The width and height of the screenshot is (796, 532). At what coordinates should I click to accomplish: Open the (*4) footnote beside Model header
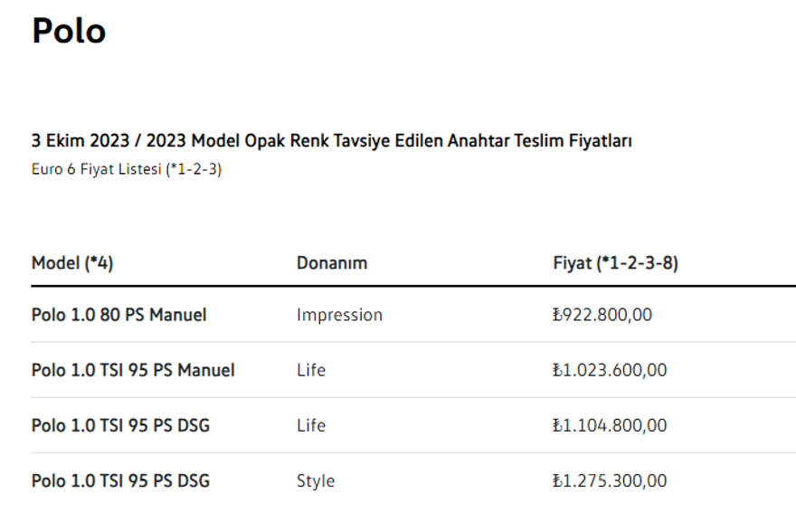point(99,263)
